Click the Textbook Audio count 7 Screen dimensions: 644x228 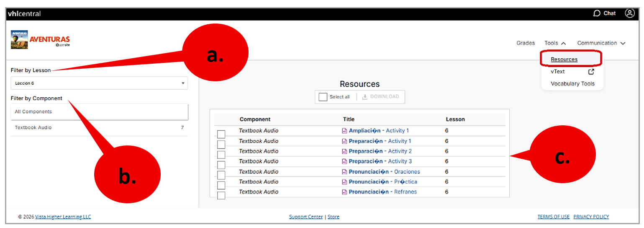tap(182, 128)
